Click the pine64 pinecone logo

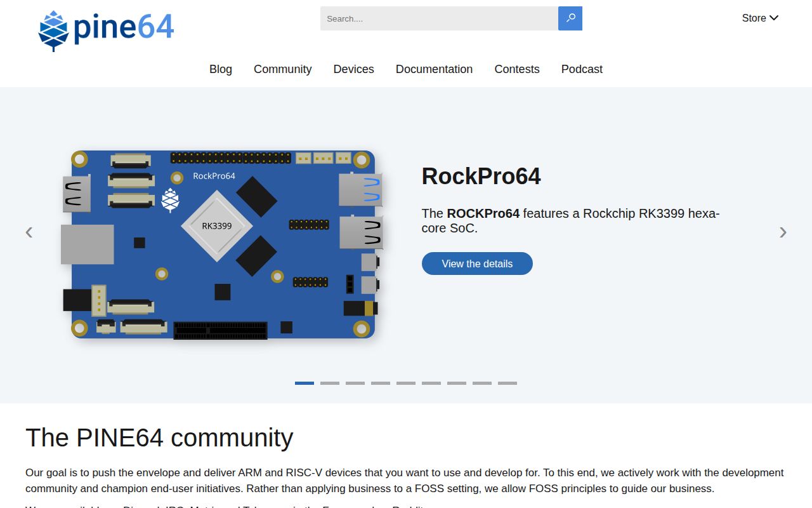tap(53, 28)
